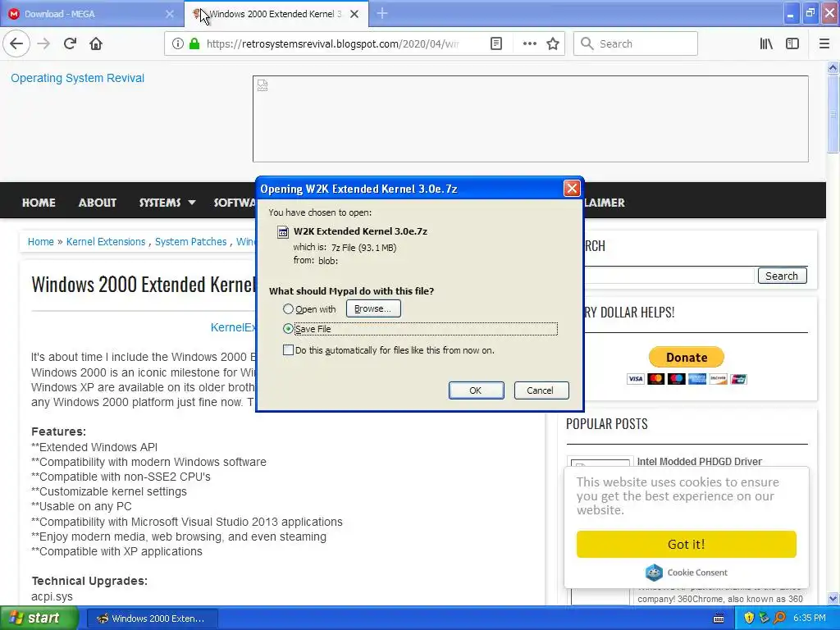The image size is (840, 630).
Task: Click the browser forward arrow
Action: click(44, 43)
